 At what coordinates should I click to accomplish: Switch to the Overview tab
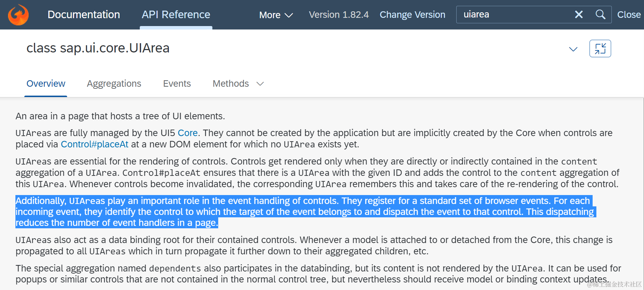[x=46, y=84]
